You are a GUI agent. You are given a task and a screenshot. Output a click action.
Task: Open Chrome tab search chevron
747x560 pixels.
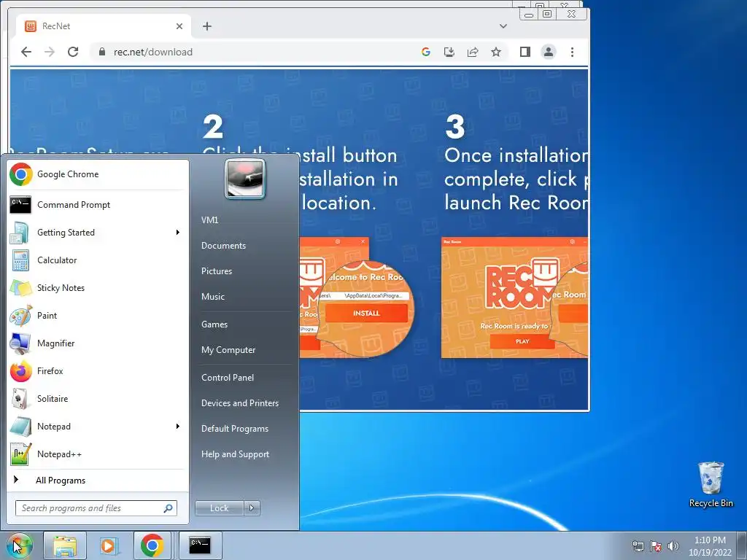[503, 26]
